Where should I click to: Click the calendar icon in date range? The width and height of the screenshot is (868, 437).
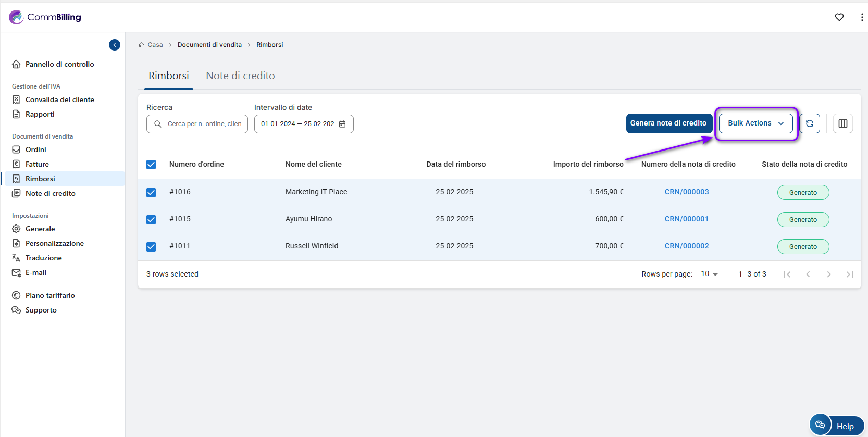342,124
